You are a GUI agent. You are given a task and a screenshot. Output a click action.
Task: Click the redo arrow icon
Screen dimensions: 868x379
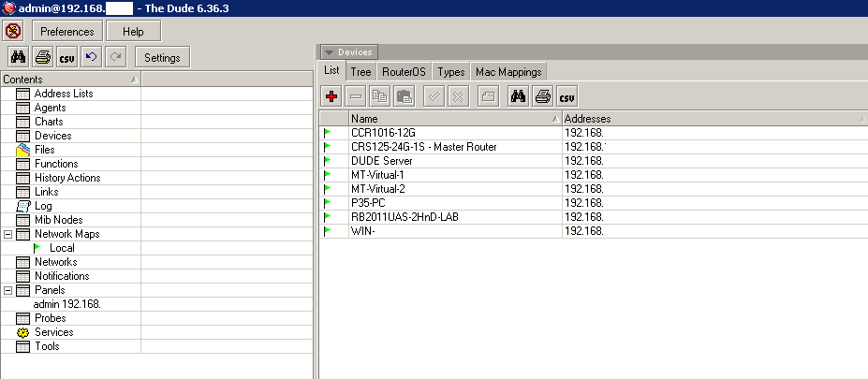(x=116, y=57)
